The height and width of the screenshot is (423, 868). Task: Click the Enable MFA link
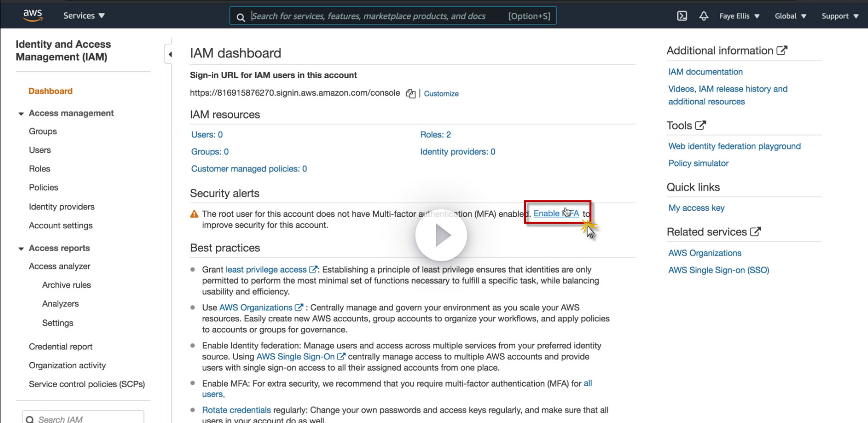point(556,213)
